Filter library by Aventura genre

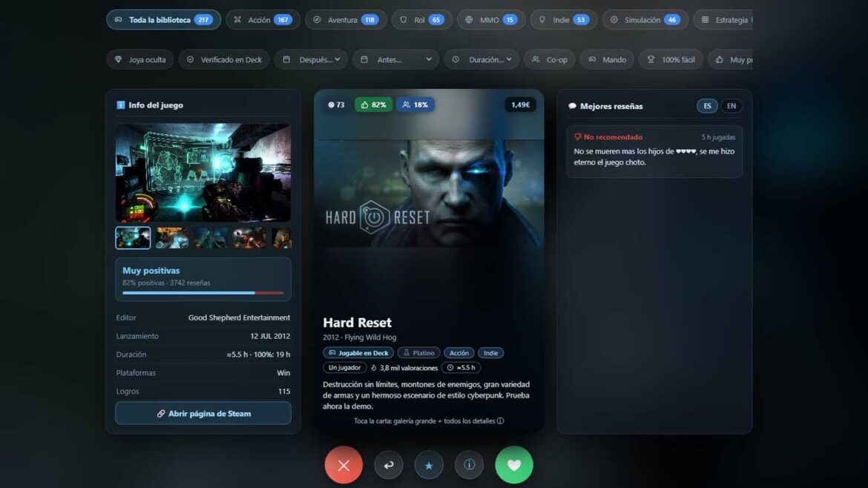click(346, 20)
